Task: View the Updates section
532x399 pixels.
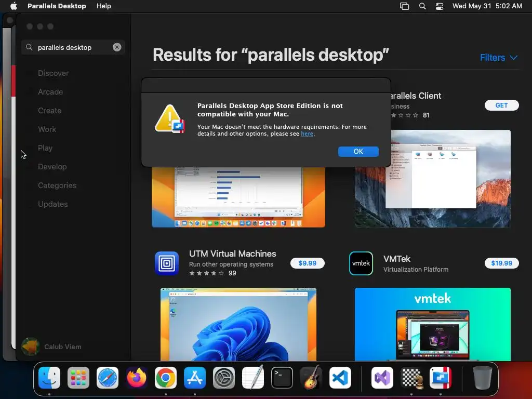Action: point(52,204)
